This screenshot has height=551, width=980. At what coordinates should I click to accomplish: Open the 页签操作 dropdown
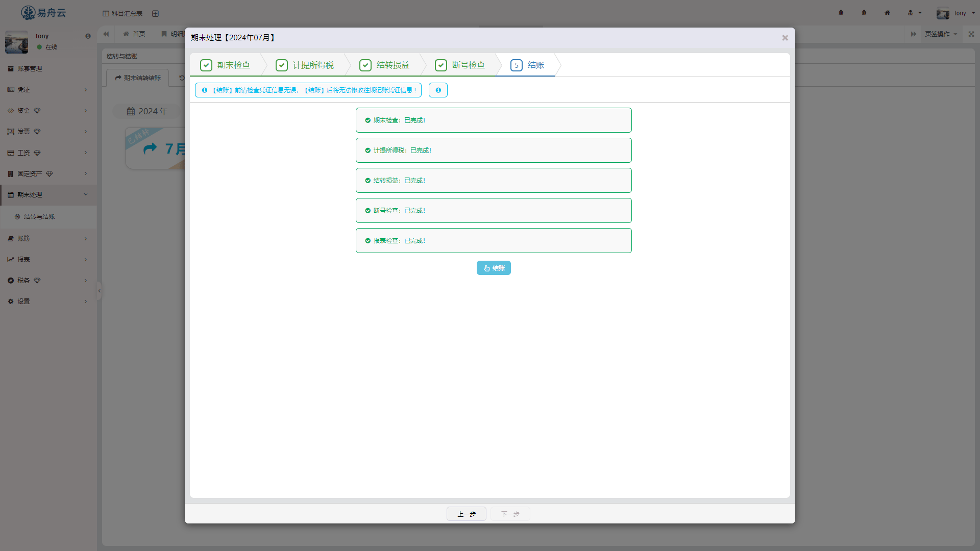point(941,34)
